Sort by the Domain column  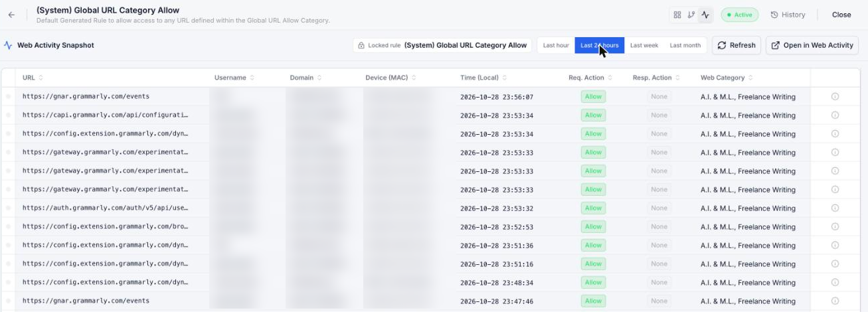click(305, 78)
